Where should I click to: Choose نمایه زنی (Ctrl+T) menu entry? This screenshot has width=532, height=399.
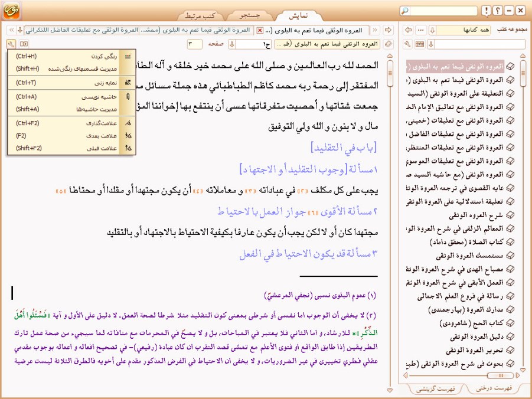click(71, 83)
